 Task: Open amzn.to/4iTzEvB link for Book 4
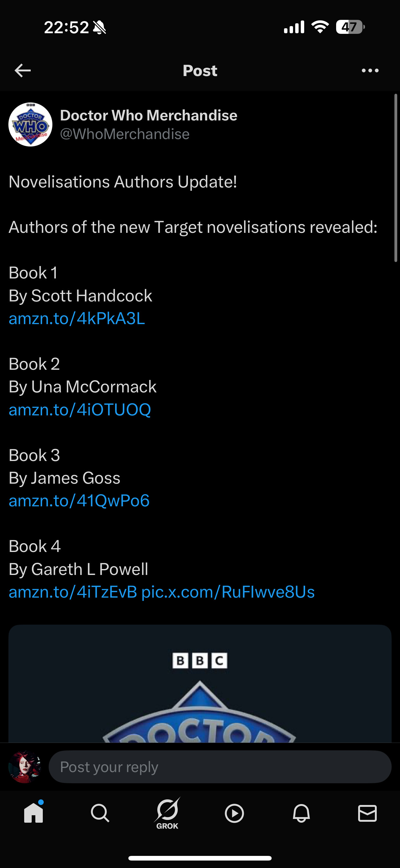coord(73,592)
